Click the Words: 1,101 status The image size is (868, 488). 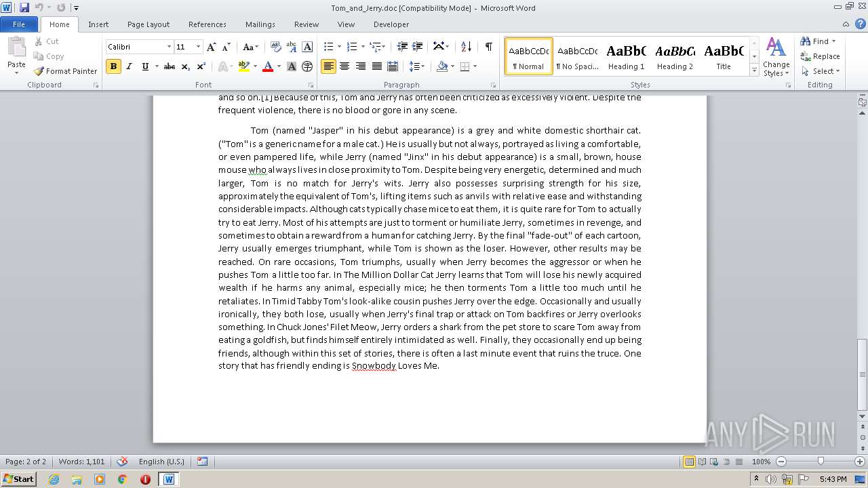82,462
